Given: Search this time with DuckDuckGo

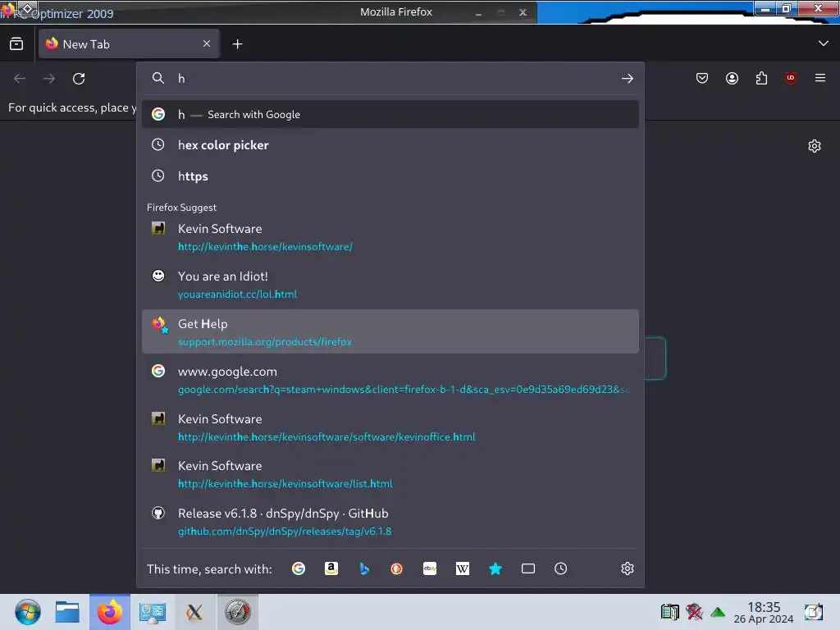Looking at the screenshot, I should pos(396,568).
